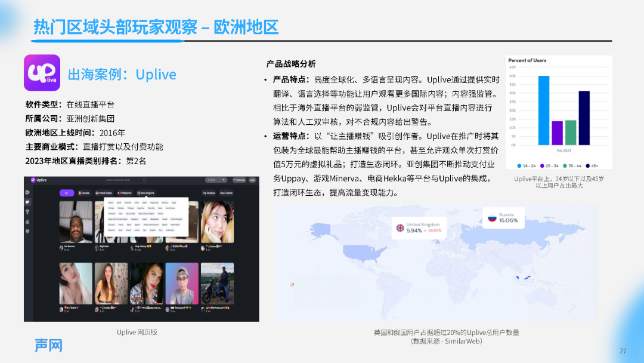Screen dimensions: 644x363
Task: Click the grid icon on the More Regions tab
Action: 138,193
